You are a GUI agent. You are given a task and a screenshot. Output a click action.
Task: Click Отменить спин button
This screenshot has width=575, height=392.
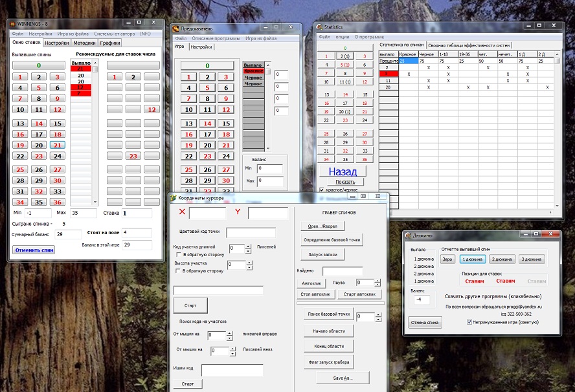click(34, 250)
